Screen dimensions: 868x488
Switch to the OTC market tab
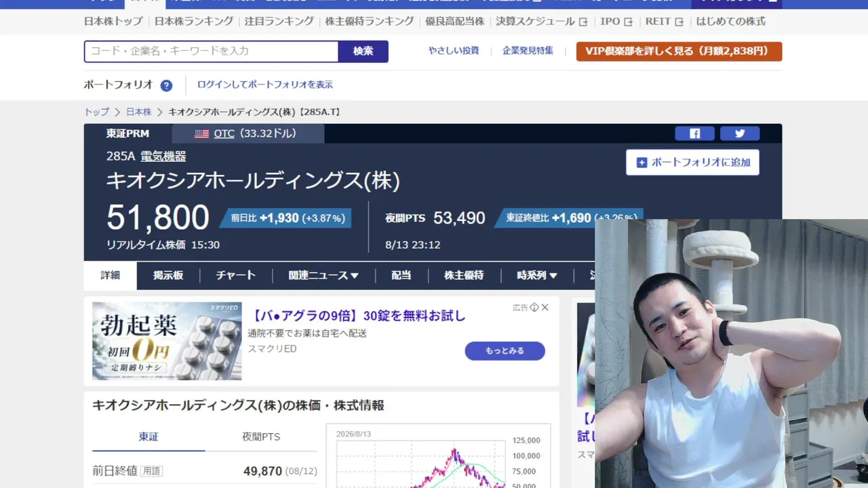point(248,134)
